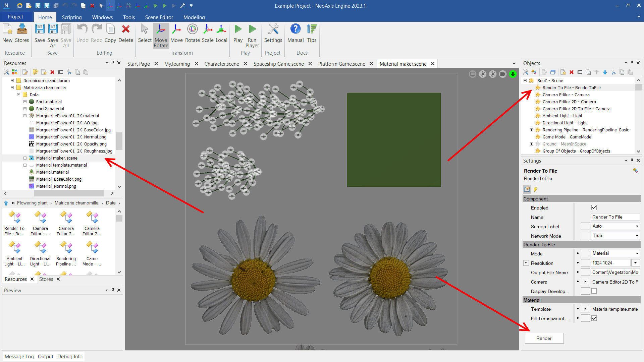
Task: Open the Scene Editor ribbon tab
Action: tap(159, 17)
